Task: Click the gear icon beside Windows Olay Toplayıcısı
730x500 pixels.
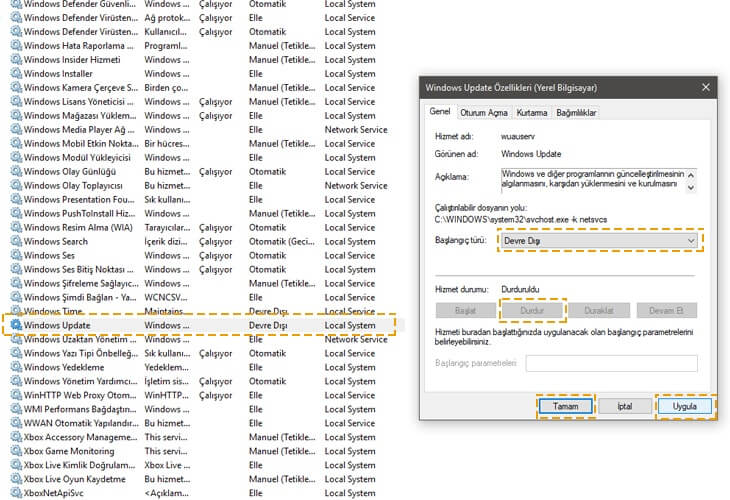Action: (16, 185)
